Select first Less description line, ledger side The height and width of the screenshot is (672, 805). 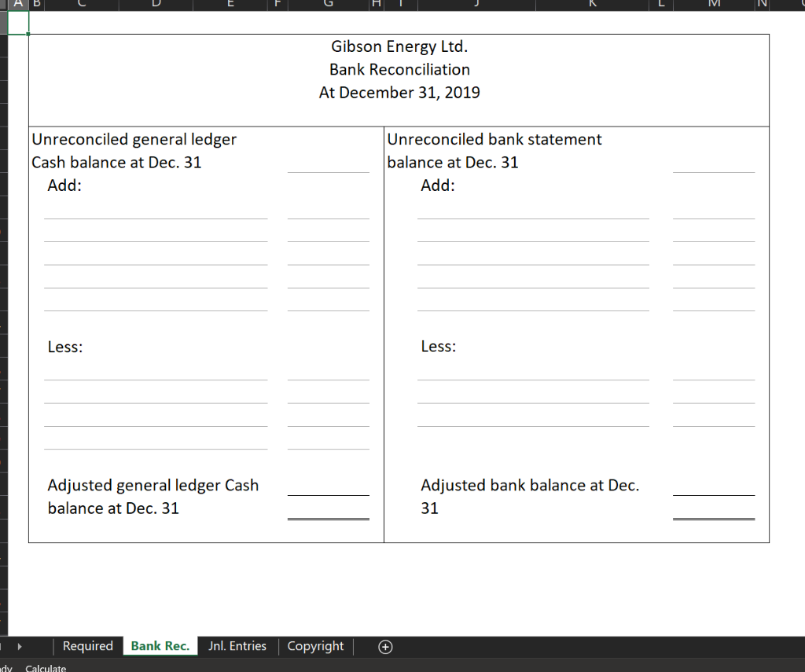[x=156, y=369]
